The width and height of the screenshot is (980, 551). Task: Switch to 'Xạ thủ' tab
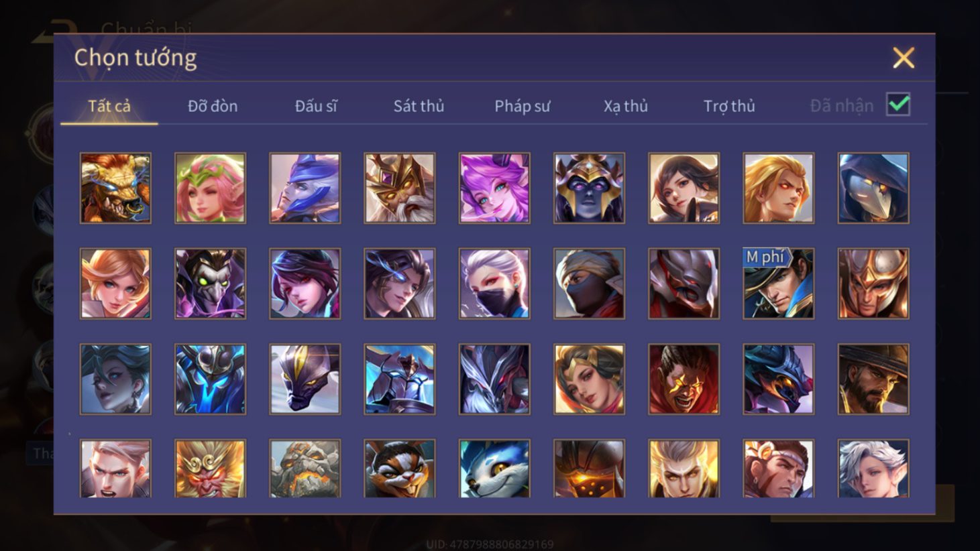tap(625, 106)
